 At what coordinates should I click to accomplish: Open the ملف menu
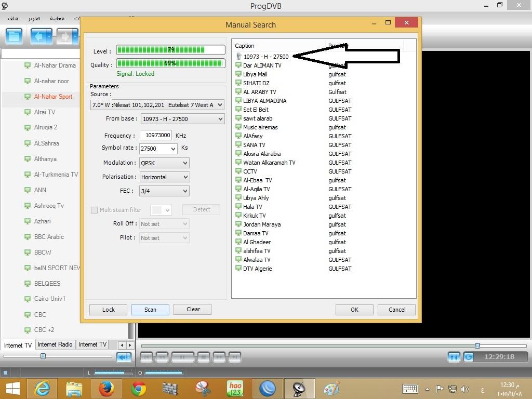(x=13, y=18)
